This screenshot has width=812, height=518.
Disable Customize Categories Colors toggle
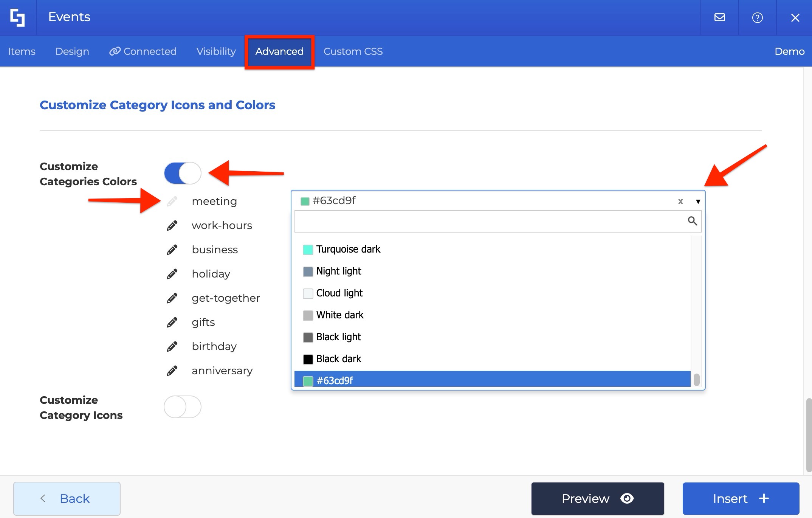(x=183, y=173)
